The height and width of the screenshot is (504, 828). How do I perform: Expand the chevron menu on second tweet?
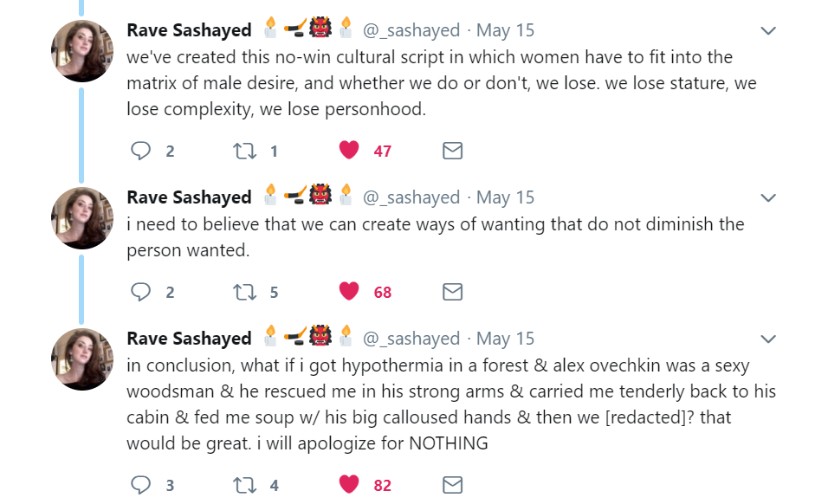(767, 198)
